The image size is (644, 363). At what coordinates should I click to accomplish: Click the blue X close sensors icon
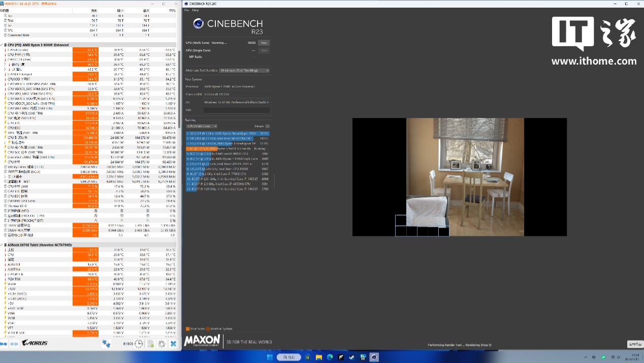173,344
